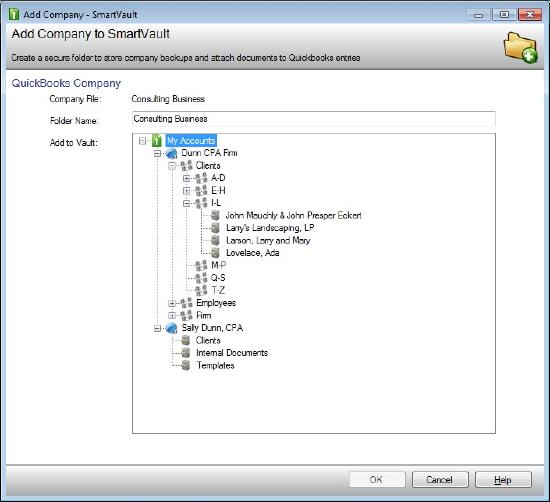Click the Cancel button
Image resolution: width=550 pixels, height=502 pixels.
point(440,480)
